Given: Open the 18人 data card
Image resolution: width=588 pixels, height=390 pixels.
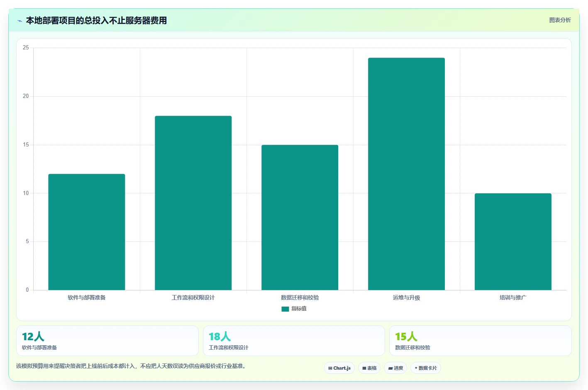Looking at the screenshot, I should click(294, 341).
